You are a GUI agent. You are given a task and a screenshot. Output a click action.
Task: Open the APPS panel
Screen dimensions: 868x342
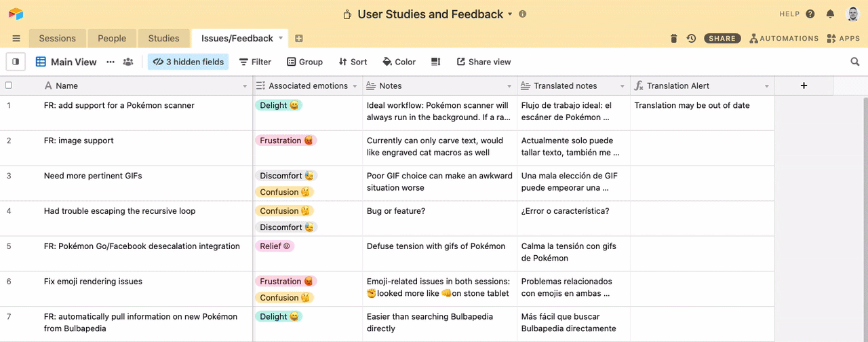[x=844, y=39]
